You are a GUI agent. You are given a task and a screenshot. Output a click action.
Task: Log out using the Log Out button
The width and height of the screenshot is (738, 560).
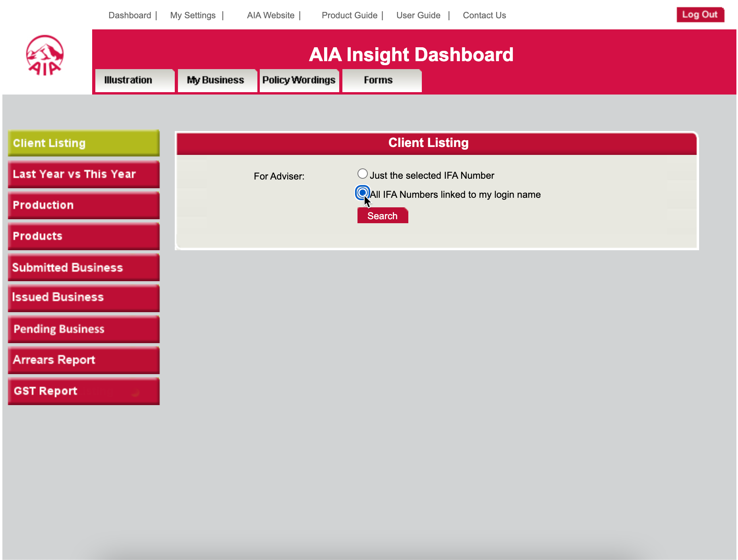[x=700, y=15]
